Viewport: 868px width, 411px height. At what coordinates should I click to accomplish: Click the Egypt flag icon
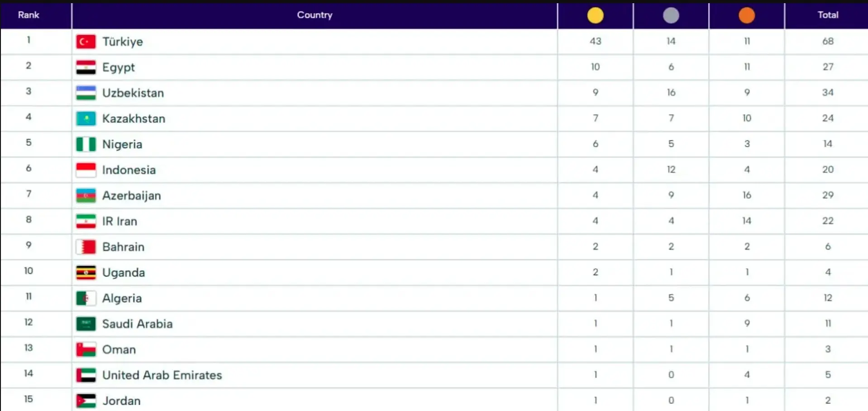click(86, 67)
